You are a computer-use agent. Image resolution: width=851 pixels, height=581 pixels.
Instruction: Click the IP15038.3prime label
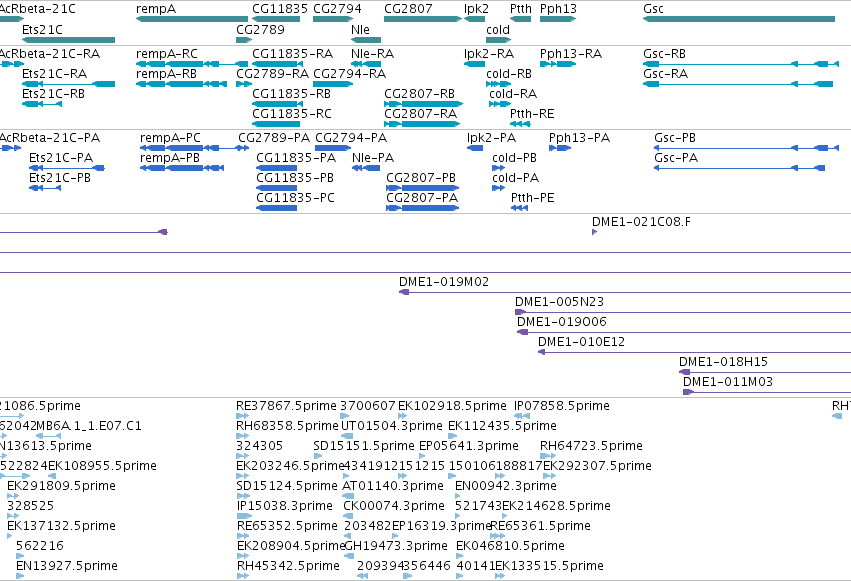point(284,506)
